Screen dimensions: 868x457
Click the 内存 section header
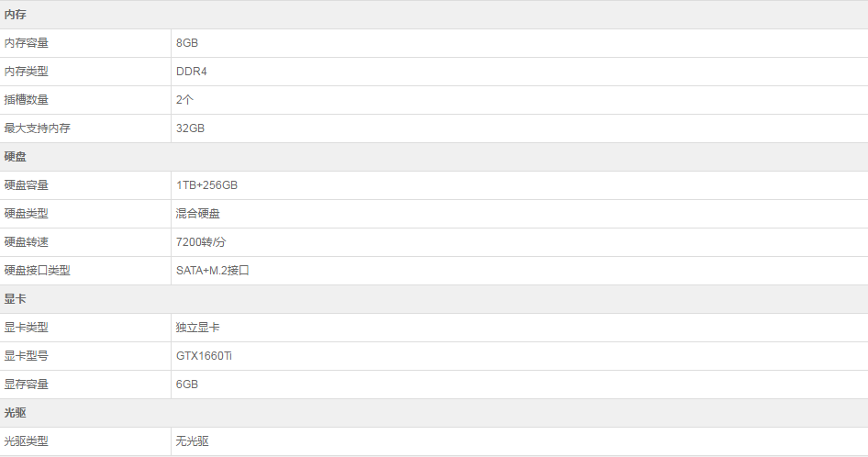(x=15, y=15)
